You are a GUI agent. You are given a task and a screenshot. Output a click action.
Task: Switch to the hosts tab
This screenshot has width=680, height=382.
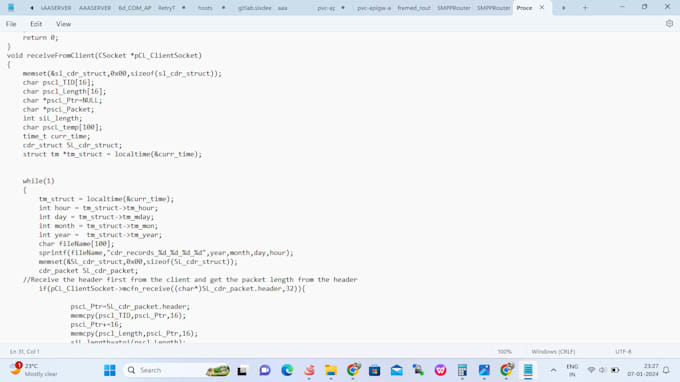pyautogui.click(x=205, y=8)
